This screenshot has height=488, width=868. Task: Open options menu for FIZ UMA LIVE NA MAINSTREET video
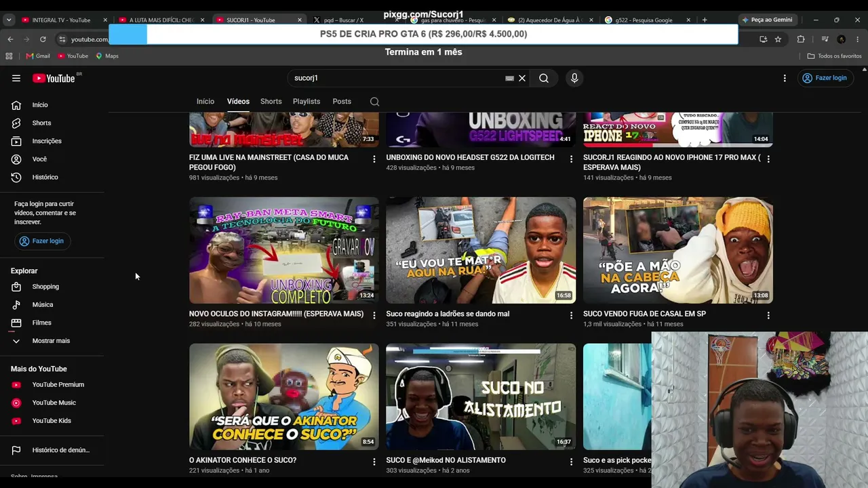point(374,159)
